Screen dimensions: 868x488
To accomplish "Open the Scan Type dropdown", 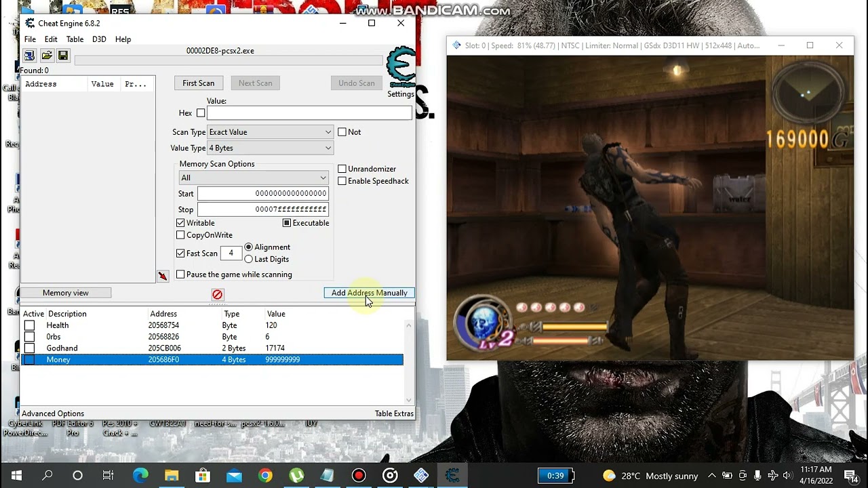I will tap(270, 132).
